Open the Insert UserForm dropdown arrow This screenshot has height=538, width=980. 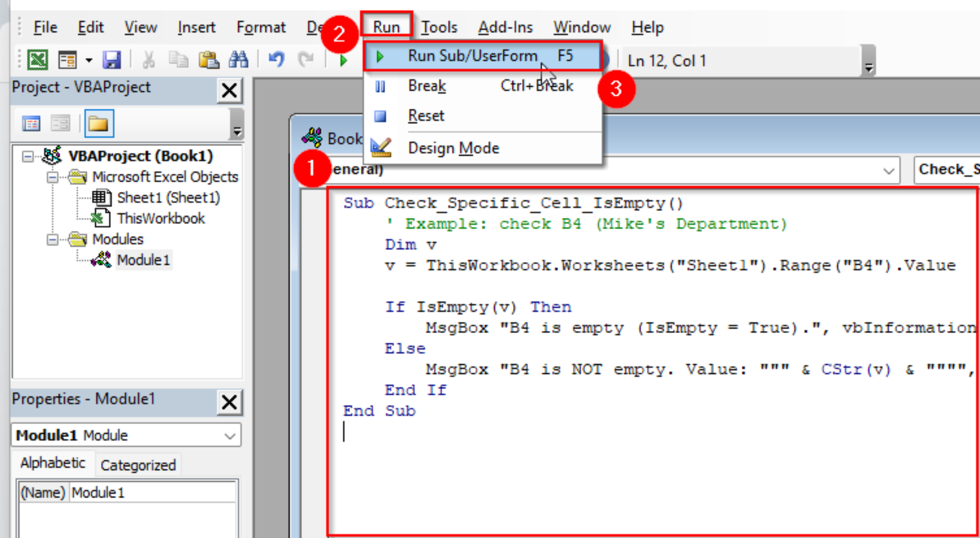click(x=89, y=59)
